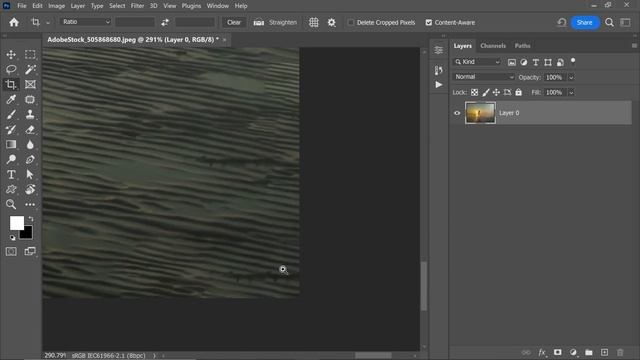
Task: Select the Crop tool in toolbox
Action: tap(11, 84)
